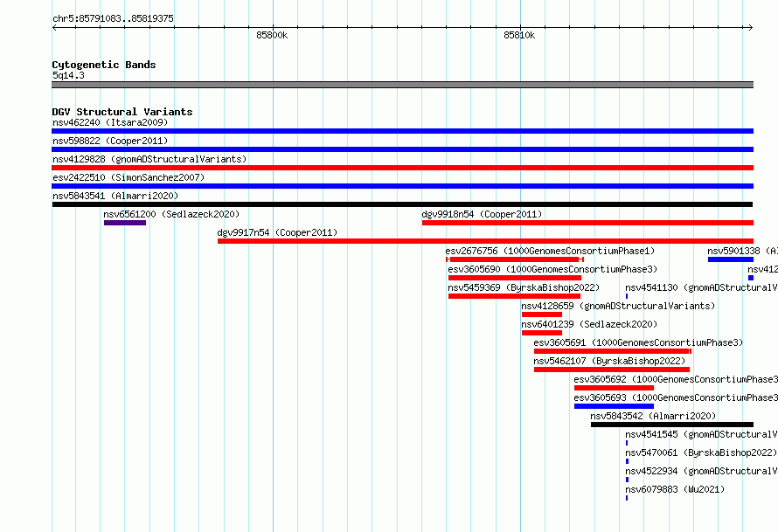The width and height of the screenshot is (778, 532).
Task: Click the dgv9918n54 (Cooper2011) label
Action: 482,214
